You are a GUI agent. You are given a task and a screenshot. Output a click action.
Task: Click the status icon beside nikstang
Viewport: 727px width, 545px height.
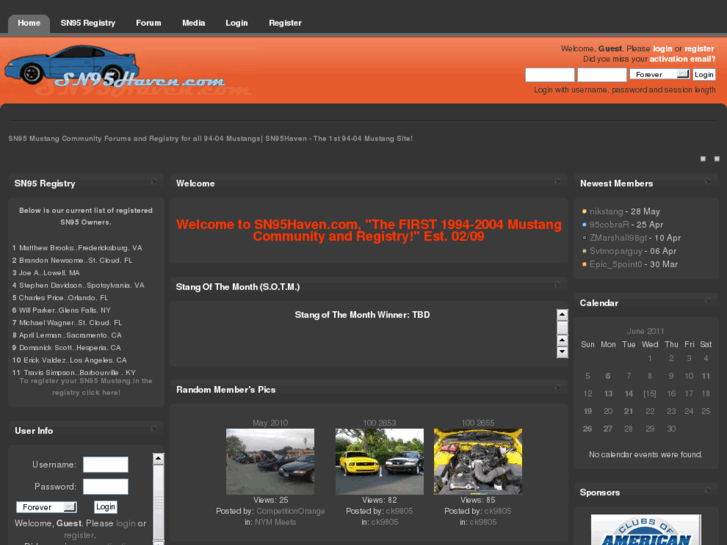click(x=584, y=212)
